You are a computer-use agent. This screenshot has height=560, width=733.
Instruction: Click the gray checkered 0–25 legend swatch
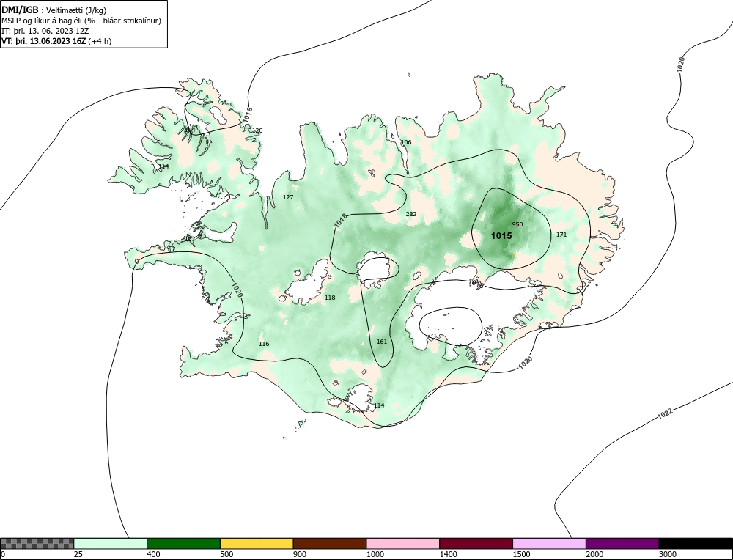coord(37,543)
